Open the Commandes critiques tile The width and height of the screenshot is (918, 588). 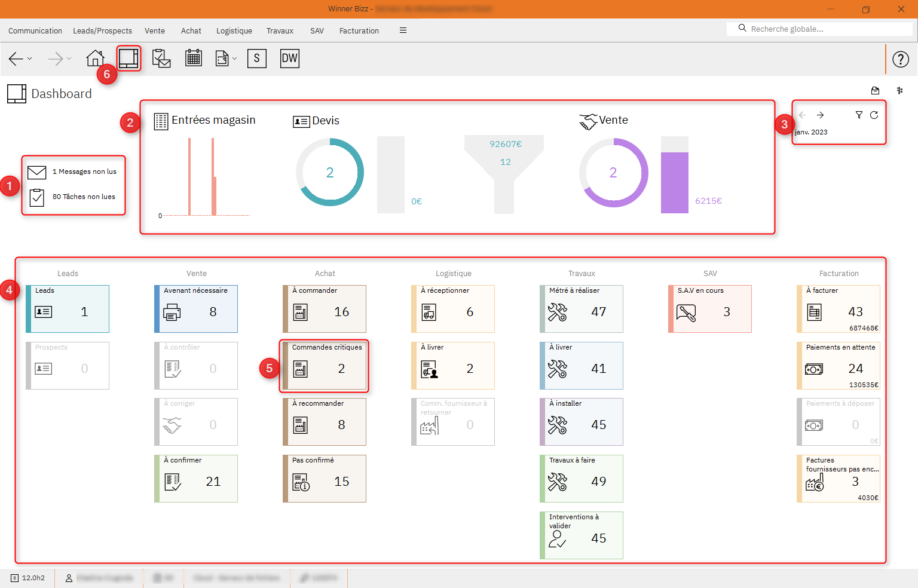324,365
